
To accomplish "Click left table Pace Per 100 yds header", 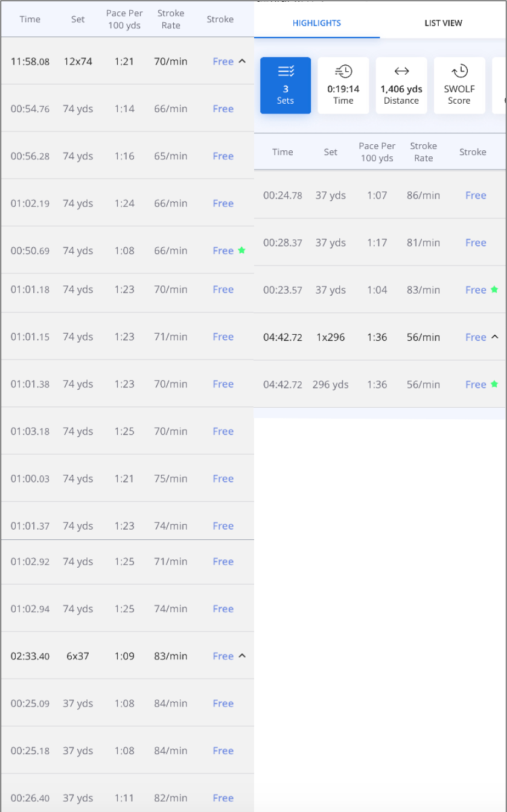I will (x=124, y=19).
